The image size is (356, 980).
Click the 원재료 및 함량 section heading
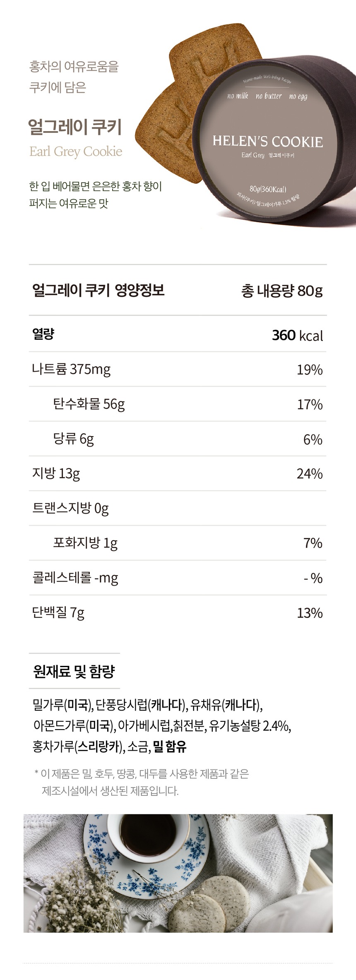coord(74,672)
